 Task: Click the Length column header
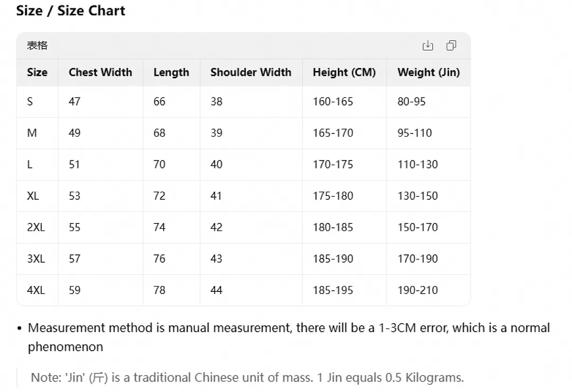[x=171, y=72]
